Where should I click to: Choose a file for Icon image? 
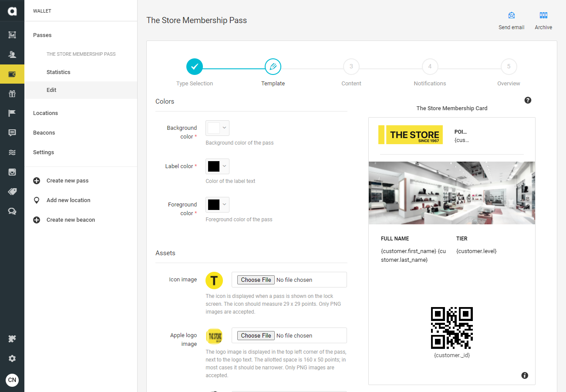pos(256,280)
